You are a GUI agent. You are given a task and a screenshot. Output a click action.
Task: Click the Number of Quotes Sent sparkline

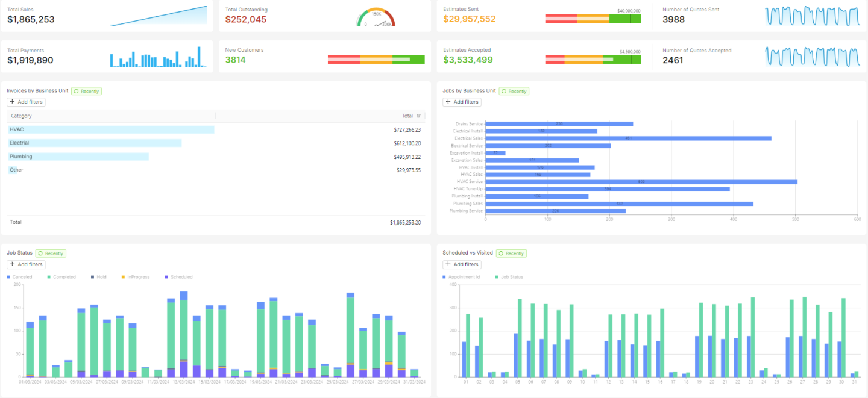[813, 16]
